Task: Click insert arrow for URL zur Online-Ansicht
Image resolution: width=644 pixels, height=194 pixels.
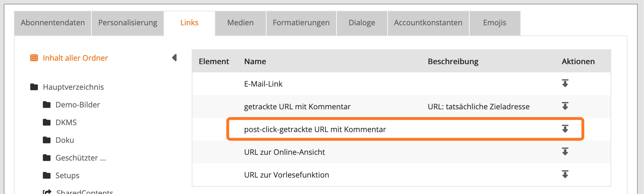Action: (x=565, y=152)
